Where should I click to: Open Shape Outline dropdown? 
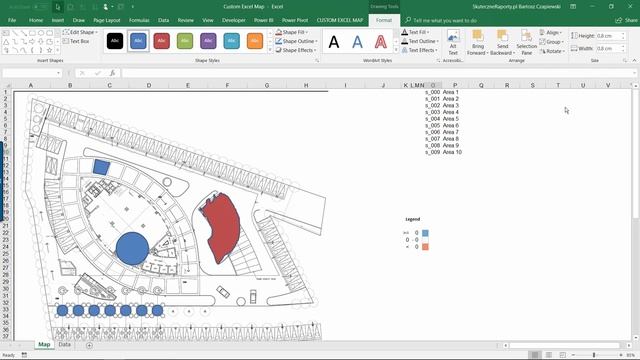click(296, 41)
